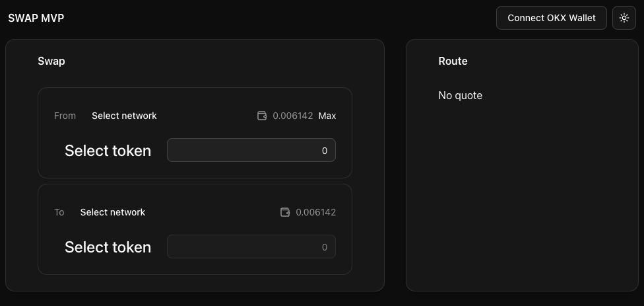
Task: Click the wallet icon in the To row
Action: 285,212
